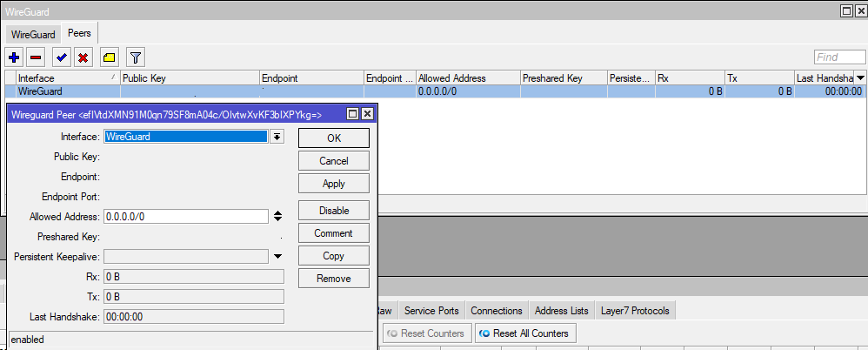The height and width of the screenshot is (350, 868).
Task: Click the Interface field showing WireGuard
Action: coord(185,136)
